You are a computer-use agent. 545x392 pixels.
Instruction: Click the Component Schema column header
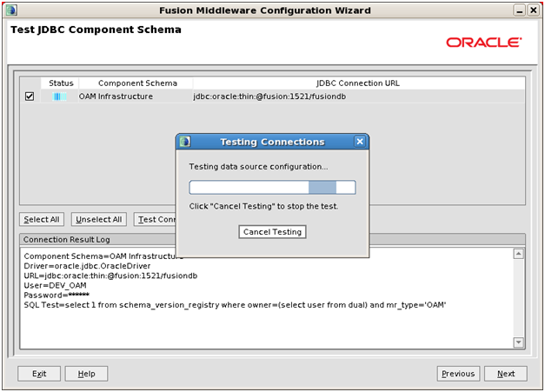[x=137, y=83]
